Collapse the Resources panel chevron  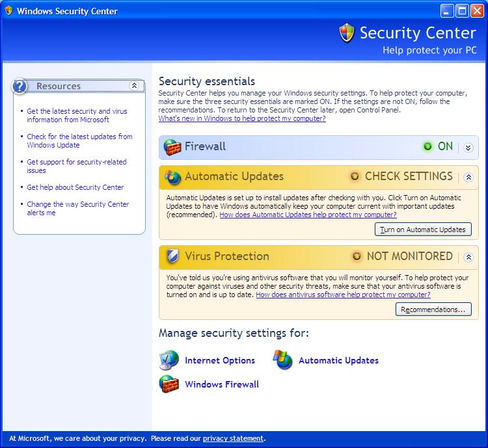pyautogui.click(x=134, y=86)
